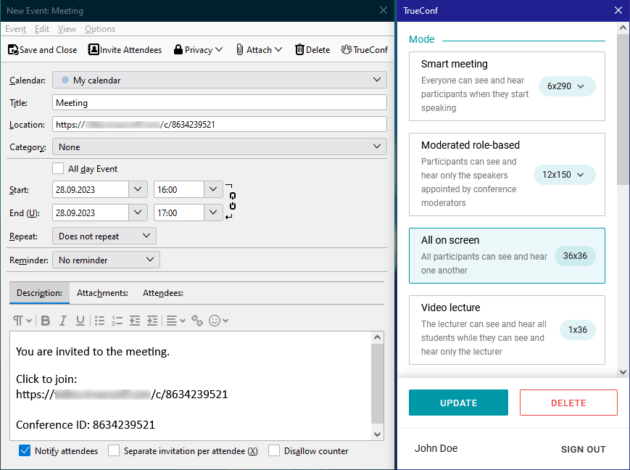630x470 pixels.
Task: Check Separate invitation per attendee
Action: (x=114, y=451)
